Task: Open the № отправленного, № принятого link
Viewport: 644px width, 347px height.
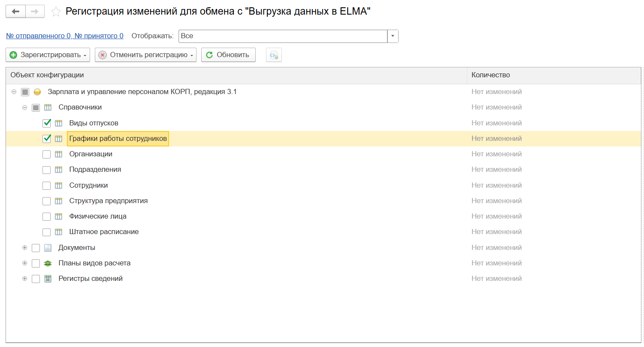Action: click(x=65, y=36)
